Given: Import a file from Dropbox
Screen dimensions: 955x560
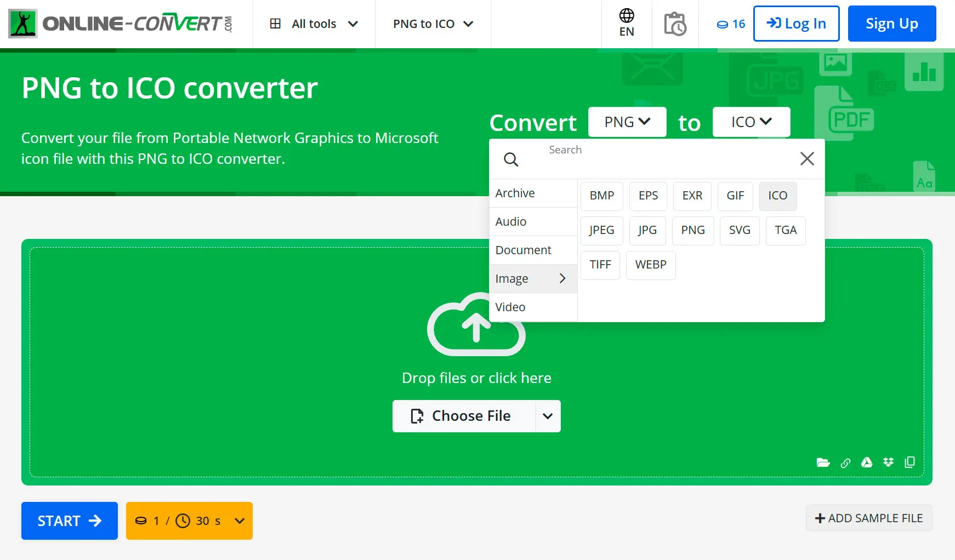Looking at the screenshot, I should [x=888, y=462].
